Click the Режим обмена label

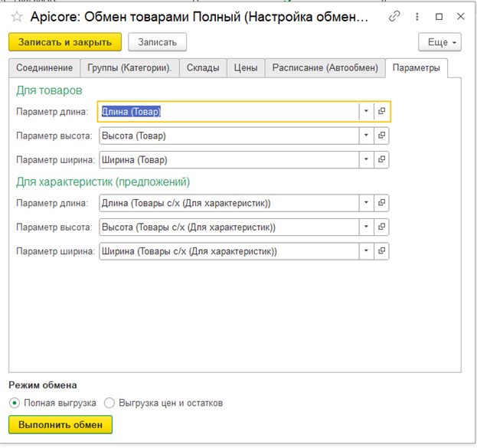tap(43, 385)
